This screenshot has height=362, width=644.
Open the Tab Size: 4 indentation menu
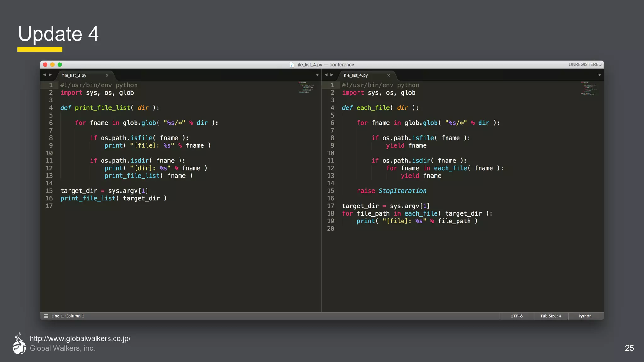(x=551, y=316)
